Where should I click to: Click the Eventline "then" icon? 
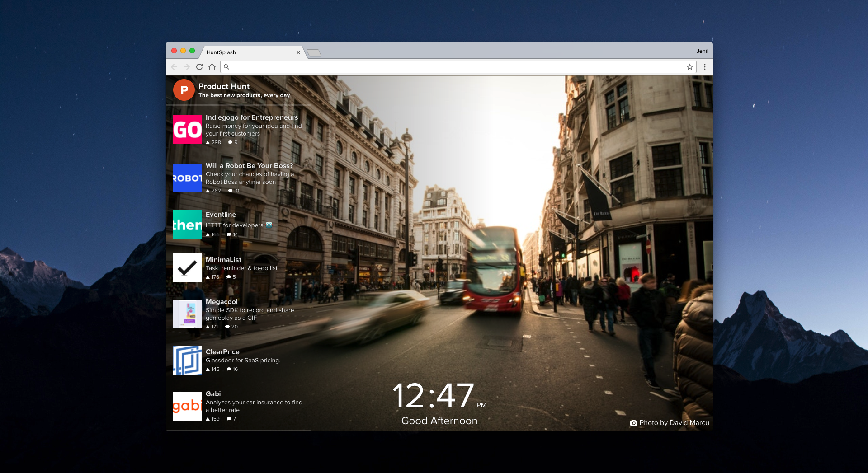187,224
